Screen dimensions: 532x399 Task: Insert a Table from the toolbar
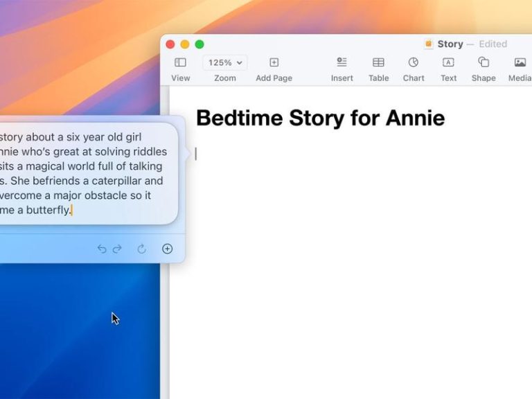pos(378,62)
